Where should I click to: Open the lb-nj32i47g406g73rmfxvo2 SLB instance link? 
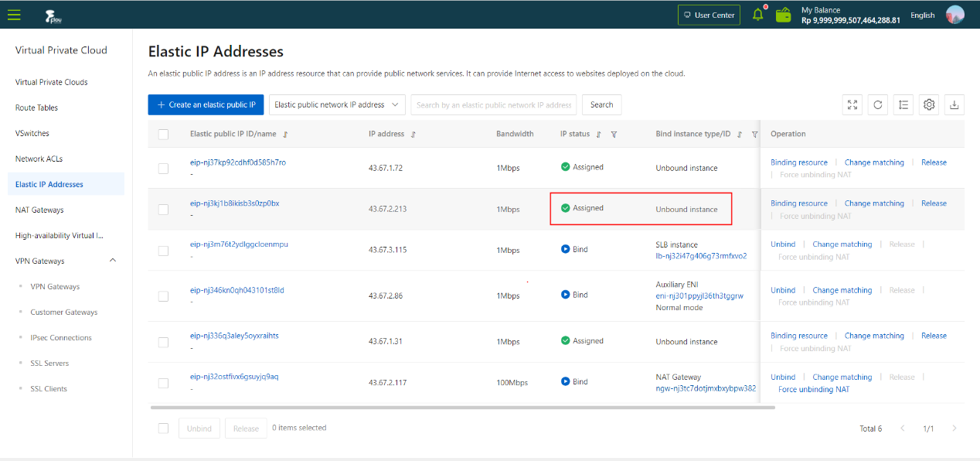700,256
